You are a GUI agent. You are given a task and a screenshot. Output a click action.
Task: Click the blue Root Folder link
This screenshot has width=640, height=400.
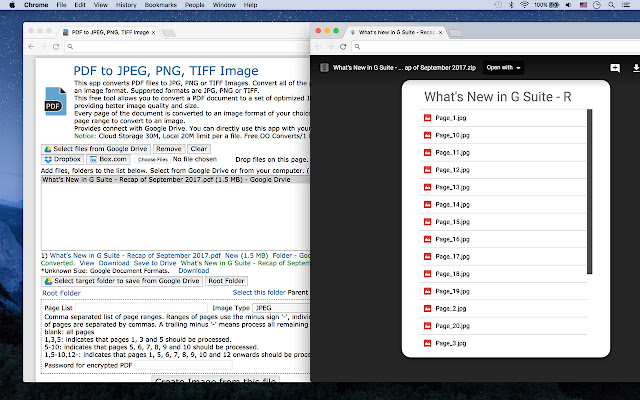tap(61, 293)
